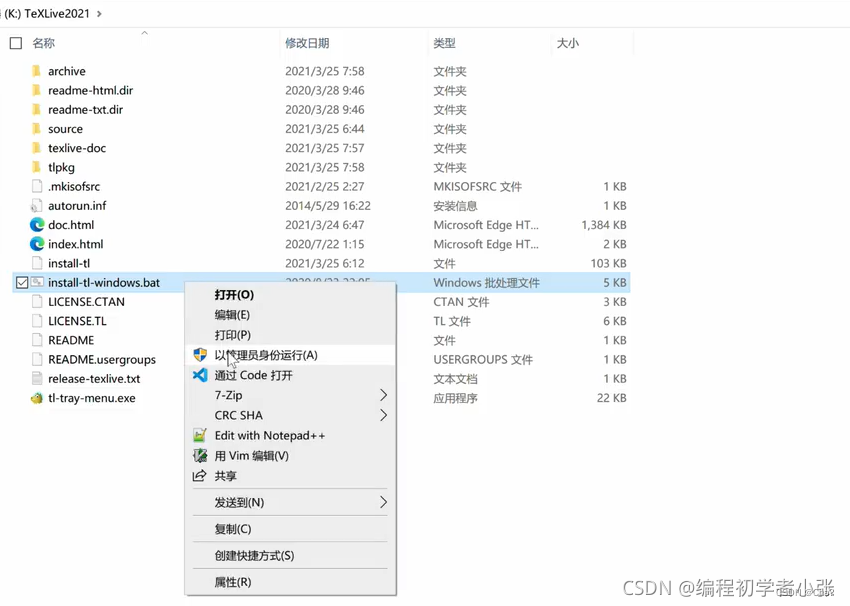Image resolution: width=850 pixels, height=606 pixels.
Task: Click the source folder icon
Action: coord(36,128)
